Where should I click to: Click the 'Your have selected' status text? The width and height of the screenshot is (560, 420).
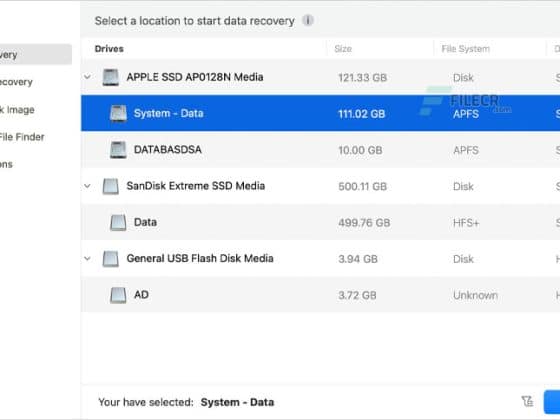[x=146, y=402]
